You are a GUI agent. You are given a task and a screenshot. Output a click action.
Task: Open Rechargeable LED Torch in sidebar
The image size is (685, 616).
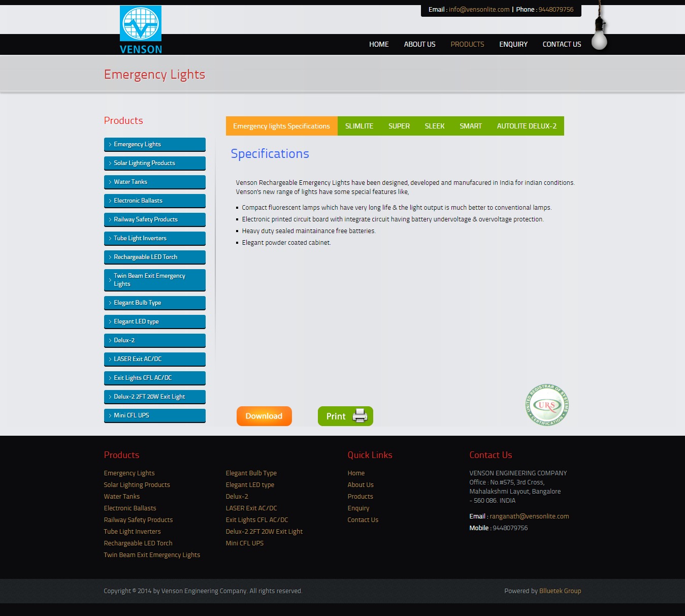click(x=145, y=257)
